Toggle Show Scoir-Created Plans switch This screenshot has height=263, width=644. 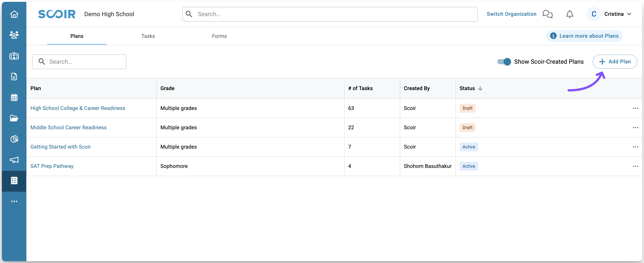click(504, 62)
